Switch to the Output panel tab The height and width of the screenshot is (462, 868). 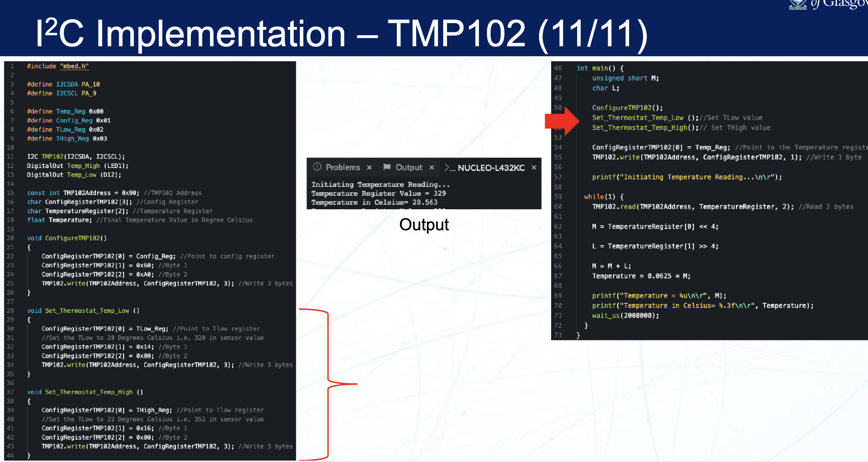(409, 167)
